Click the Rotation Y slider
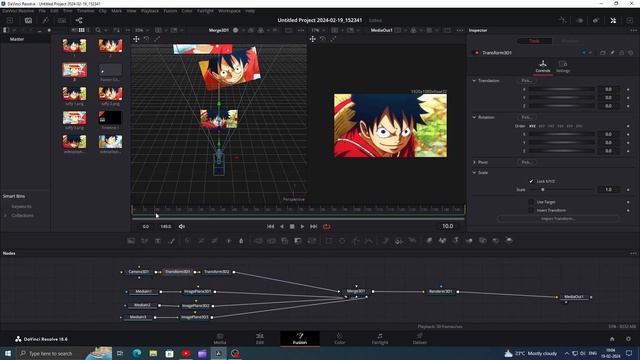Image resolution: width=640 pixels, height=360 pixels. (561, 142)
